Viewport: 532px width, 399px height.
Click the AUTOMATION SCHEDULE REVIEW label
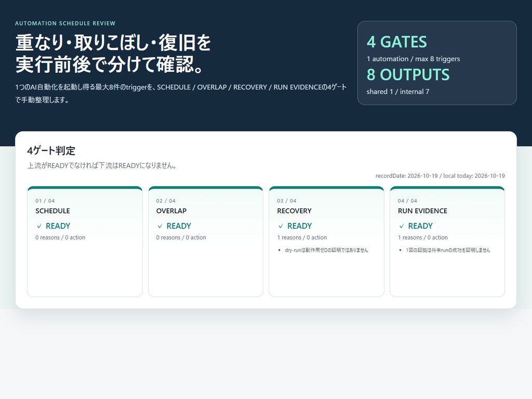pos(65,23)
